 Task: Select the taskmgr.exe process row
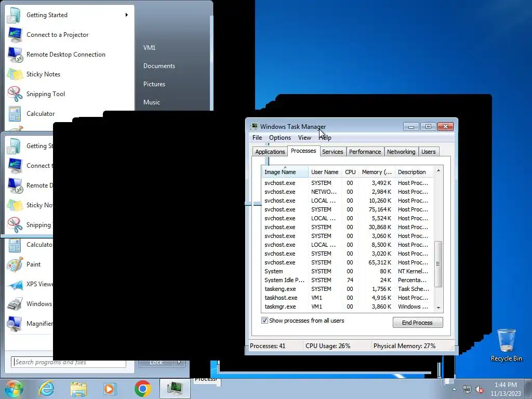click(x=348, y=307)
